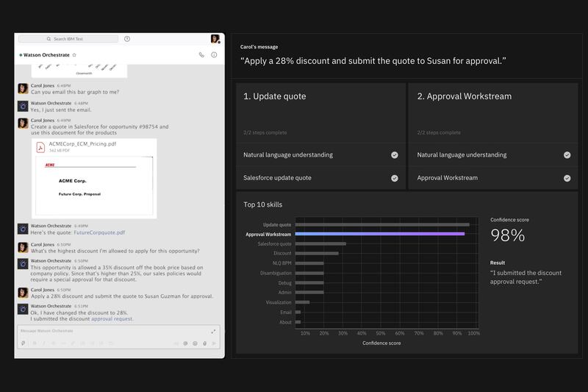Open the user profile avatar
The height and width of the screenshot is (392, 588).
(x=215, y=39)
